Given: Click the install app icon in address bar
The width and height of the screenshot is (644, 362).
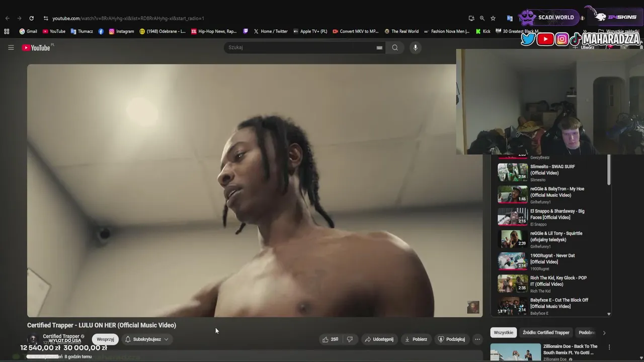Looking at the screenshot, I should (x=471, y=18).
